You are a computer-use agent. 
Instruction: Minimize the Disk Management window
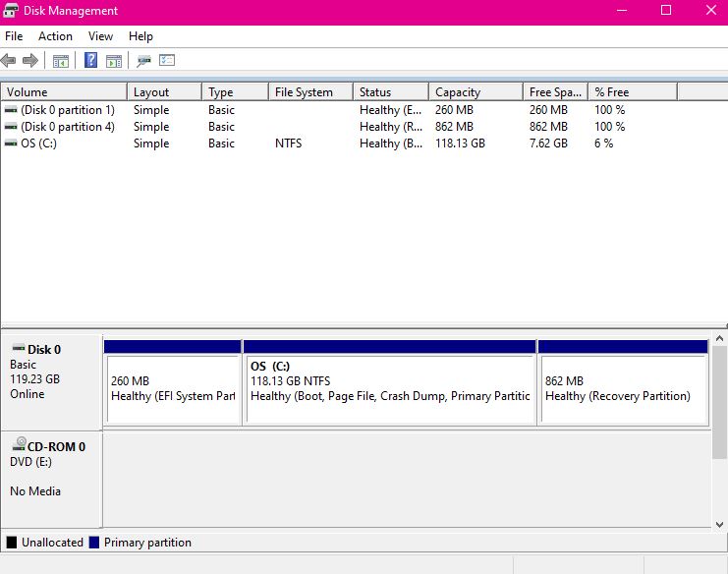tap(622, 10)
